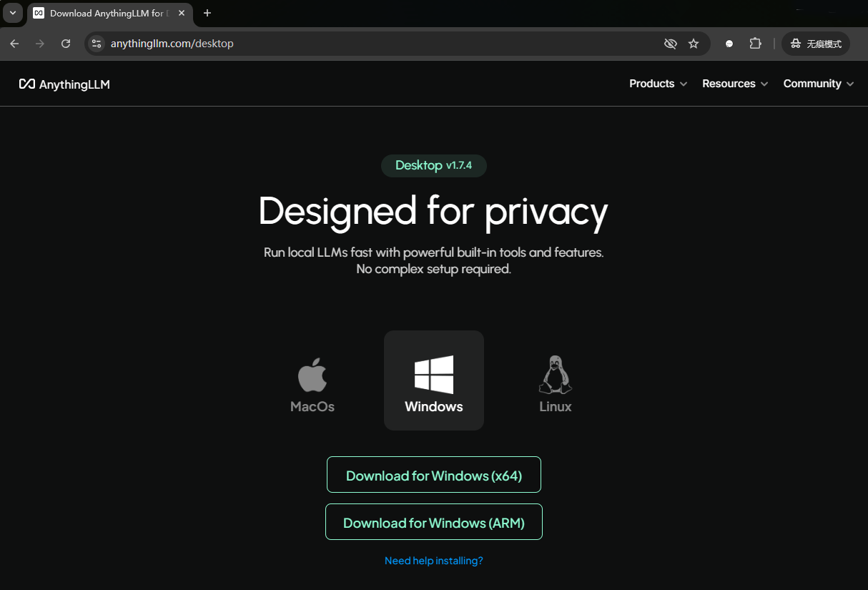The height and width of the screenshot is (590, 868).
Task: Select the Linux penguin icon
Action: pyautogui.click(x=556, y=375)
